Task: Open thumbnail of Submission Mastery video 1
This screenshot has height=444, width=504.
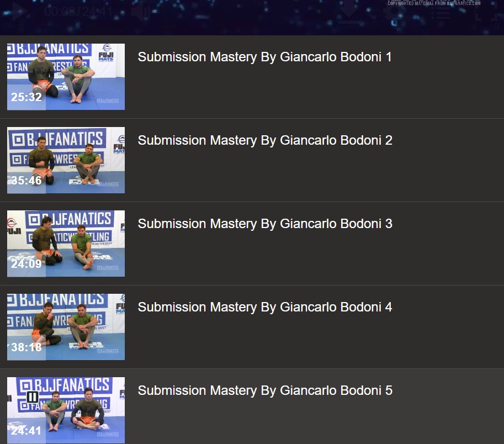Action: pyautogui.click(x=66, y=77)
